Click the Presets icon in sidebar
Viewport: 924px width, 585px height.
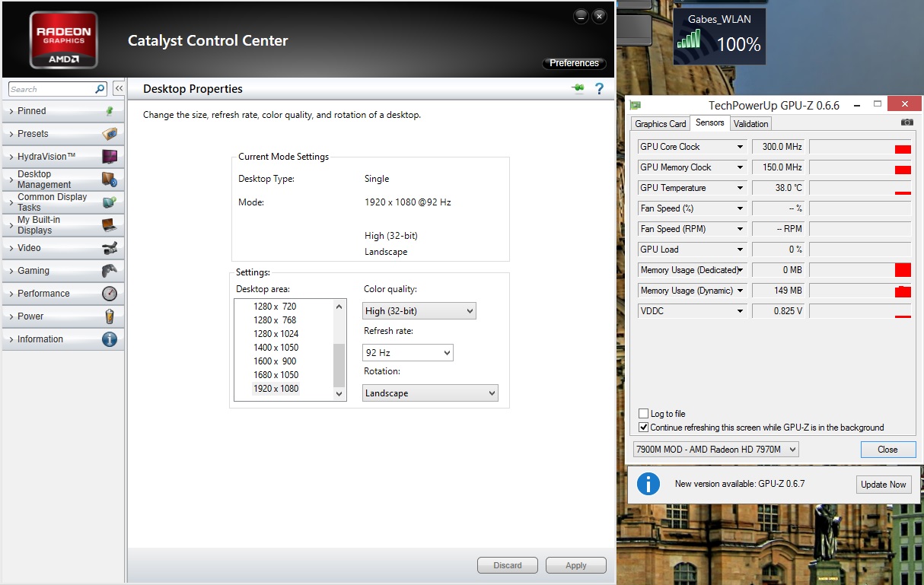tap(110, 134)
